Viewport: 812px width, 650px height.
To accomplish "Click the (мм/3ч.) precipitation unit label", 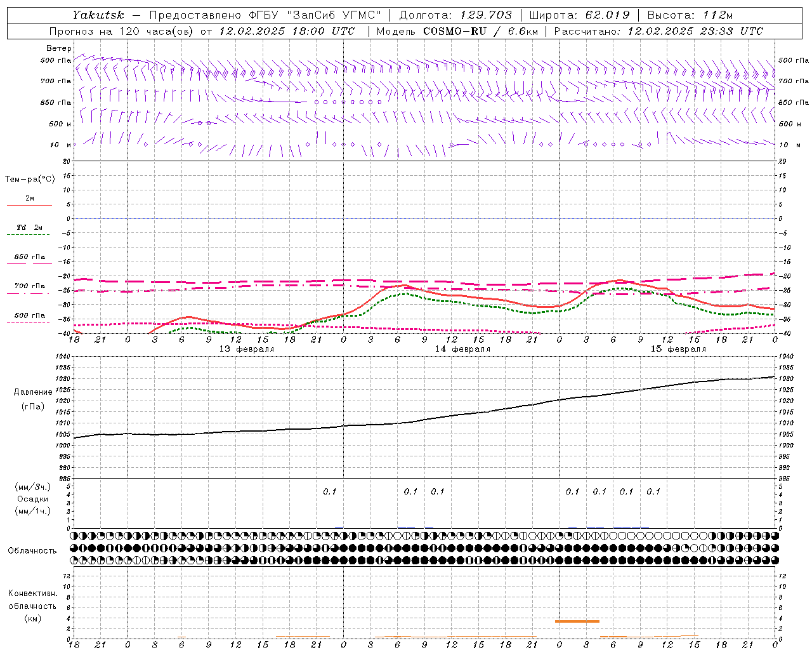I will click(32, 487).
